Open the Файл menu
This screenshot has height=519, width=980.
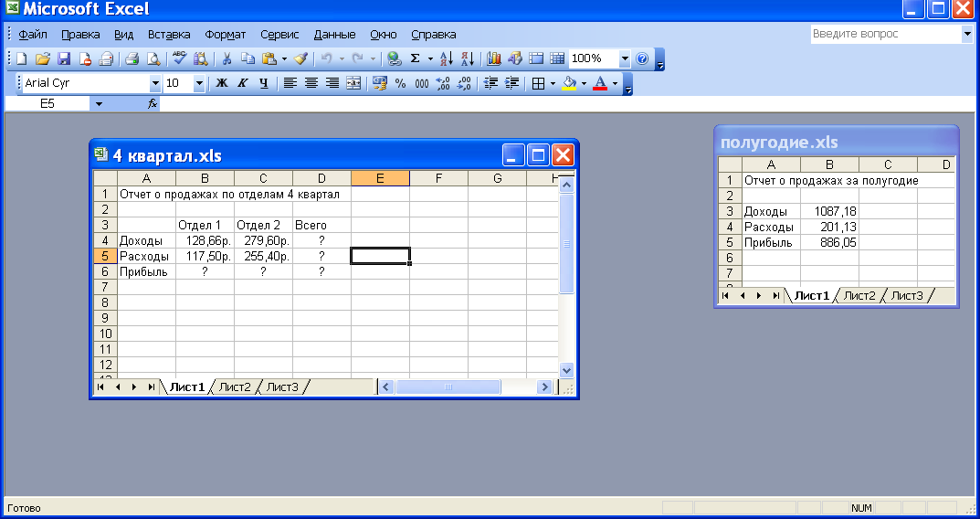[33, 35]
